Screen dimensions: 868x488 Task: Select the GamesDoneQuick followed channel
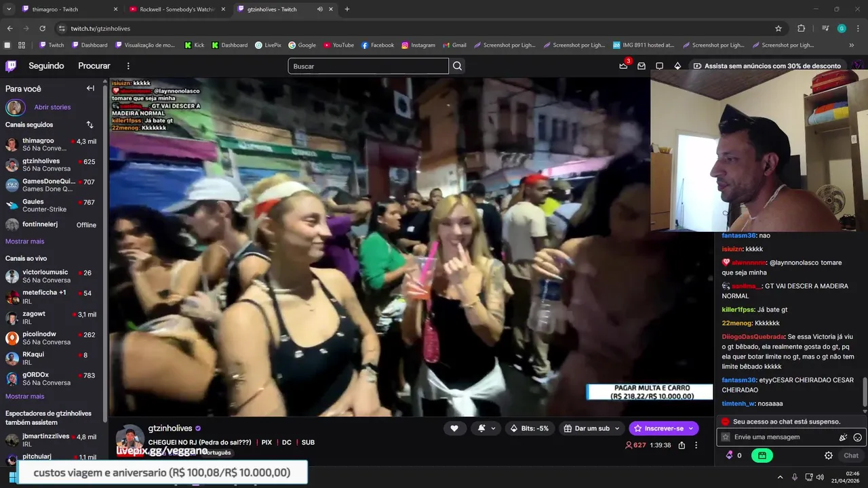51,185
